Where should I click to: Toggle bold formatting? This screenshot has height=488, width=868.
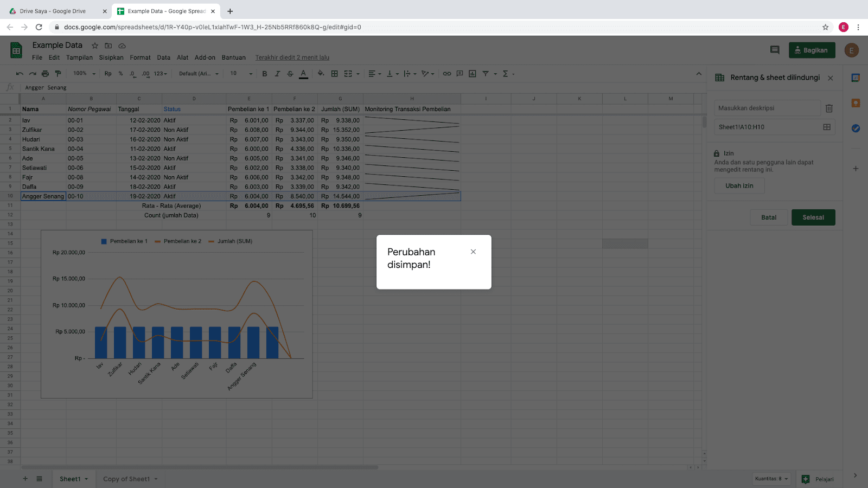[x=265, y=74]
